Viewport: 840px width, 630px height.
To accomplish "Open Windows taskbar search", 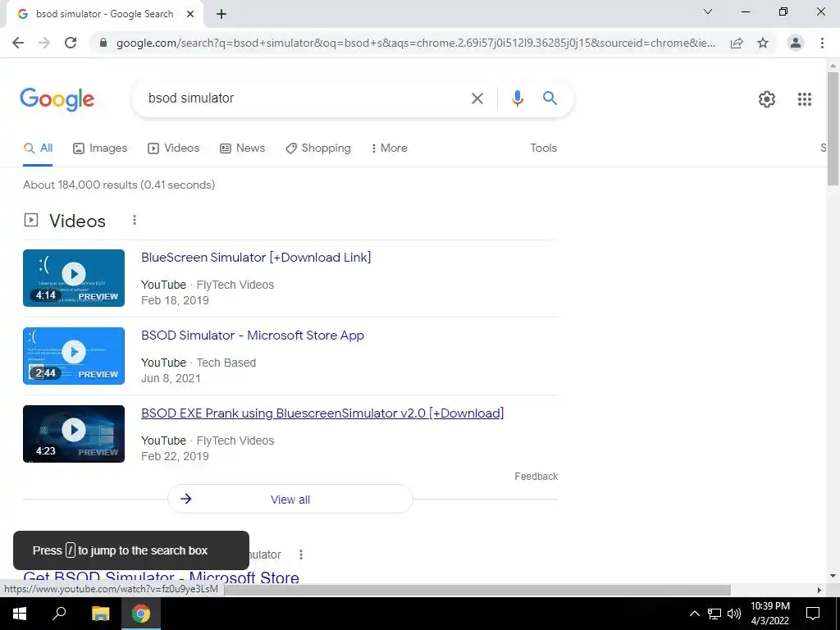I will click(59, 614).
